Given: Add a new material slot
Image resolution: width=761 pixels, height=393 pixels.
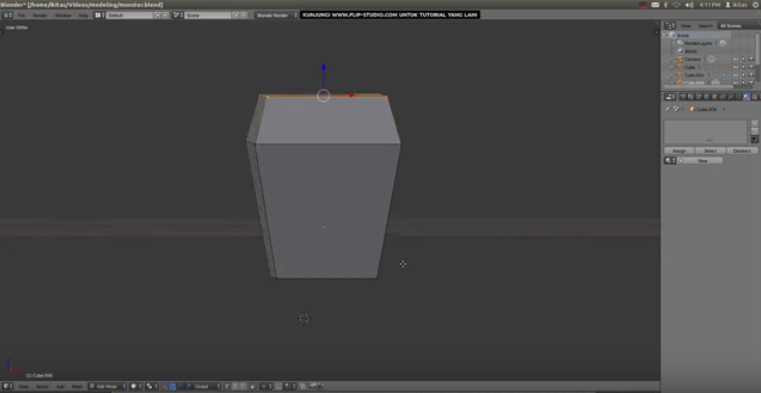Looking at the screenshot, I should pyautogui.click(x=755, y=123).
